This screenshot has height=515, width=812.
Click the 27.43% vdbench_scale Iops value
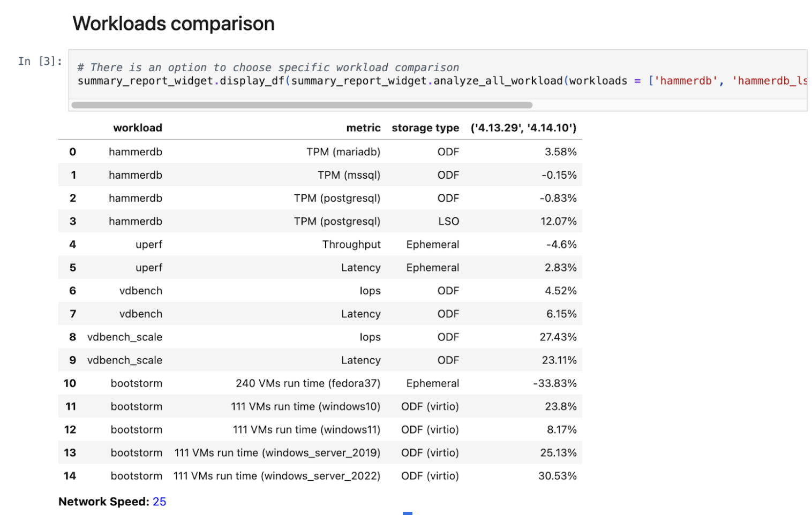tap(558, 337)
